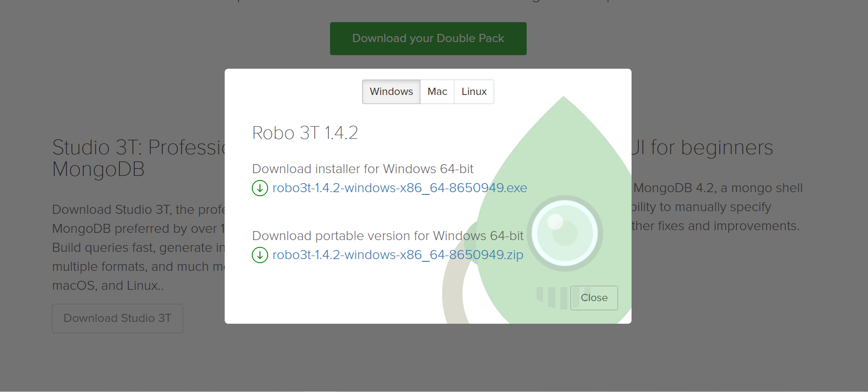Select the Windows platform tab

tap(391, 92)
